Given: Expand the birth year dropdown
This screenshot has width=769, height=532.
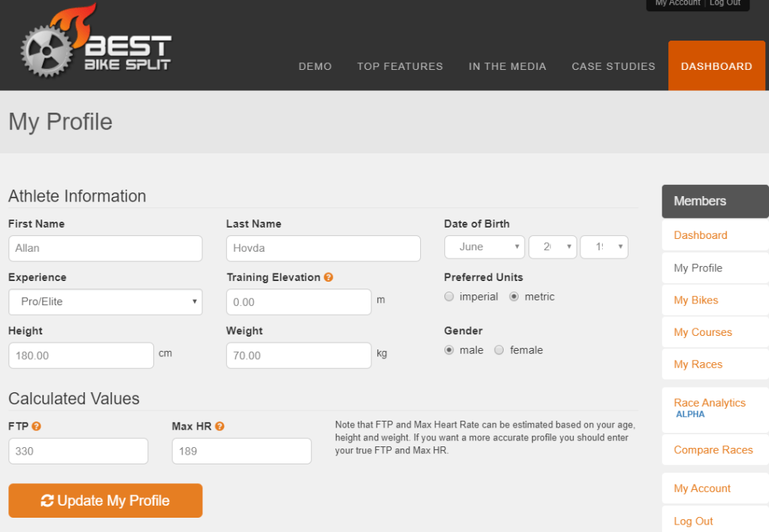Looking at the screenshot, I should coord(604,246).
